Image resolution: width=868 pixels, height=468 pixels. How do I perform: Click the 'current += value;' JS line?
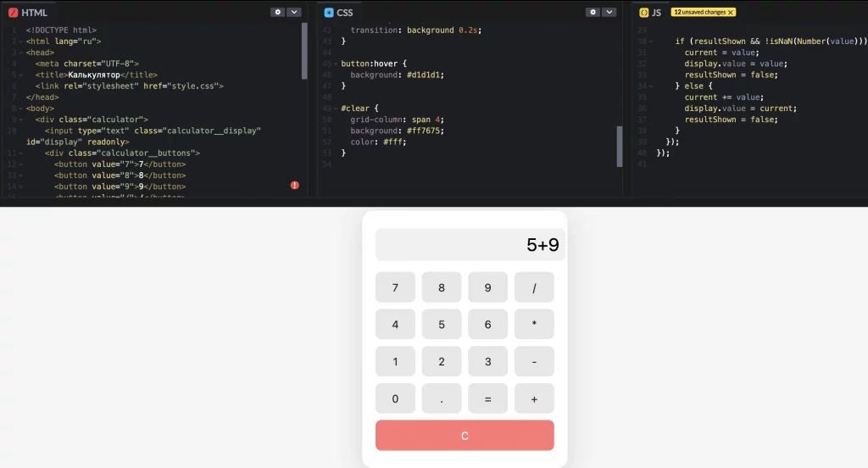(x=724, y=97)
